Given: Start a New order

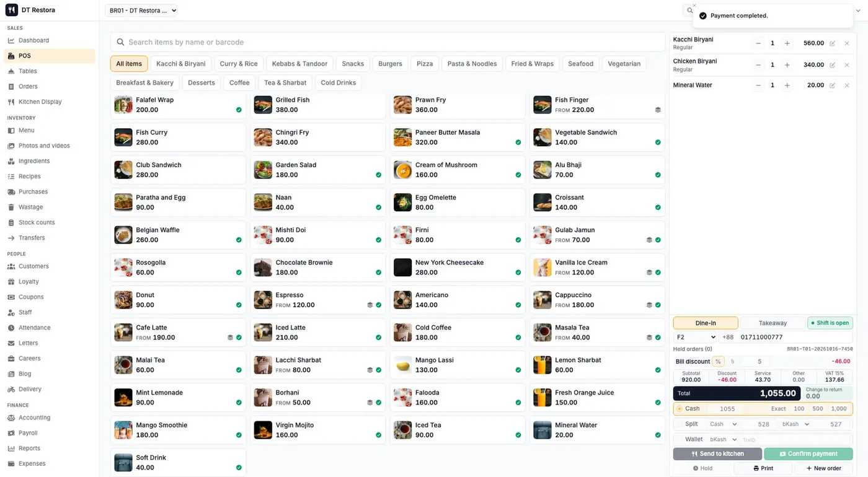Looking at the screenshot, I should tap(824, 468).
